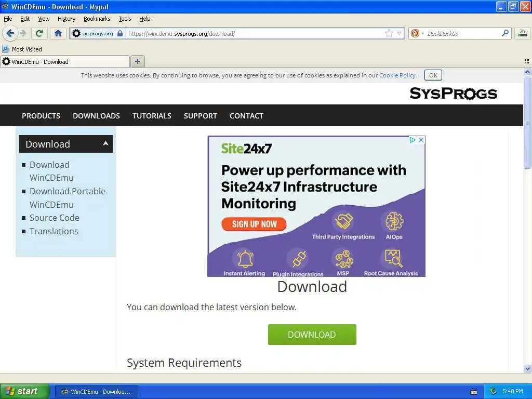Click into the address bar URL field
532x399 pixels.
255,34
